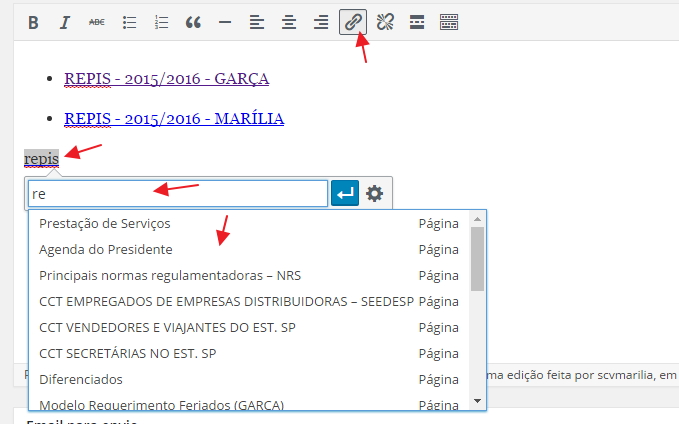
Task: Select CCT VENDEDORES E VIAJANTES suggestion
Action: (x=249, y=327)
